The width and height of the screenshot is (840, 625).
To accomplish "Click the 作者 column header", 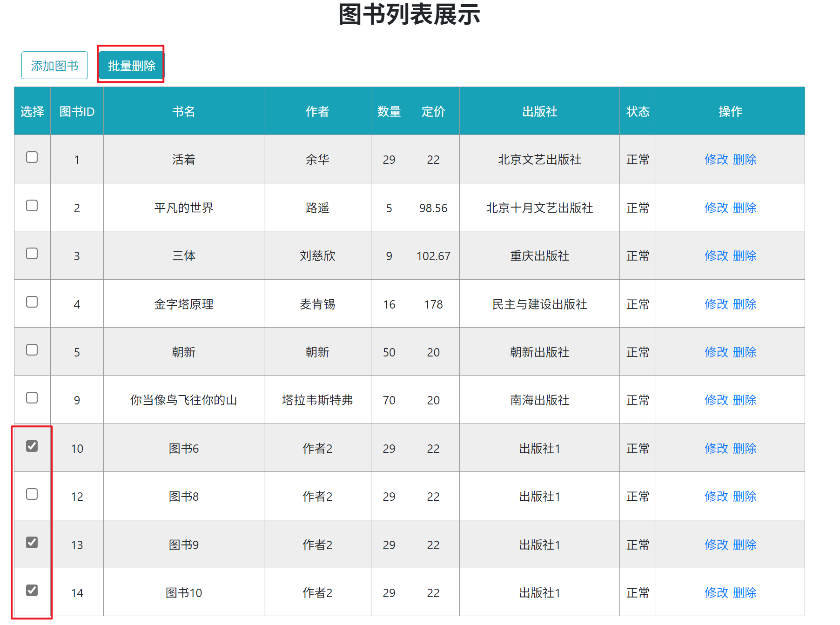I will (x=317, y=111).
